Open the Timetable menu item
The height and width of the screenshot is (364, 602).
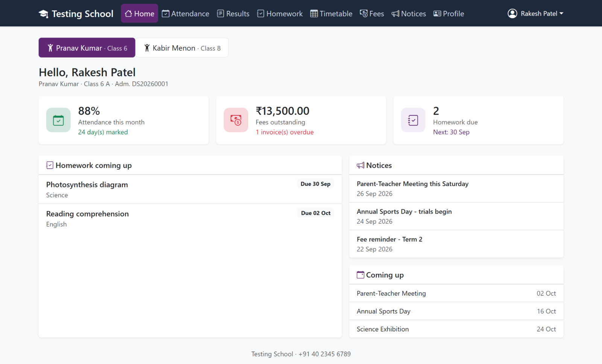coord(331,14)
